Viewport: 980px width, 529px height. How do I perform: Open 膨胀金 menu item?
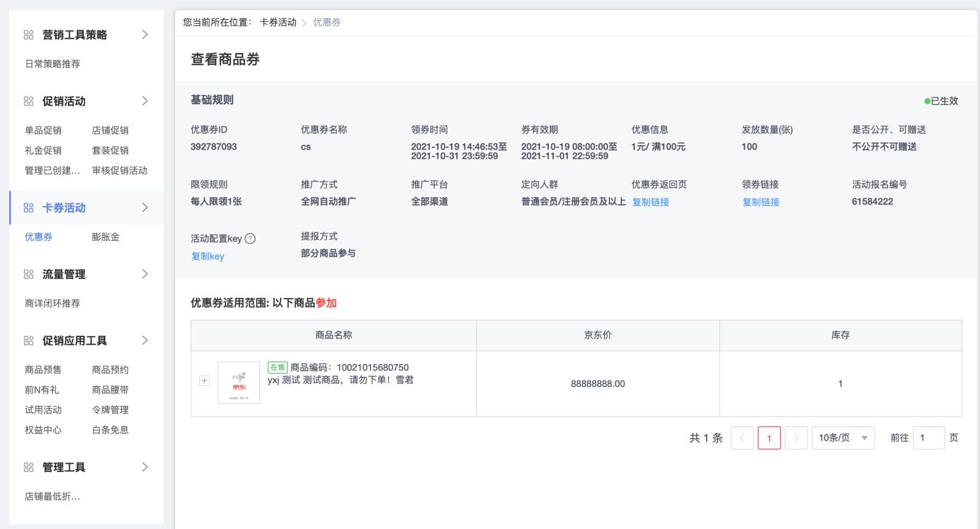105,237
